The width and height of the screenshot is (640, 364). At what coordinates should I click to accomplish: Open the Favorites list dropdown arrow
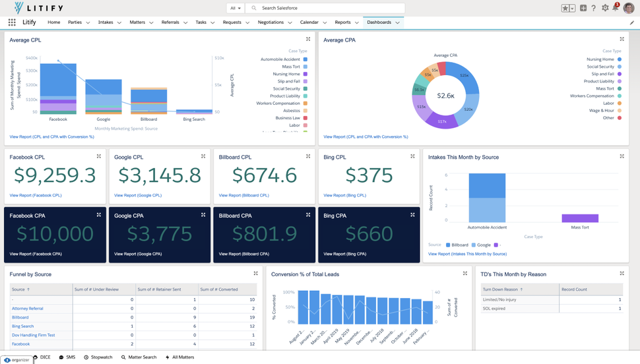572,8
